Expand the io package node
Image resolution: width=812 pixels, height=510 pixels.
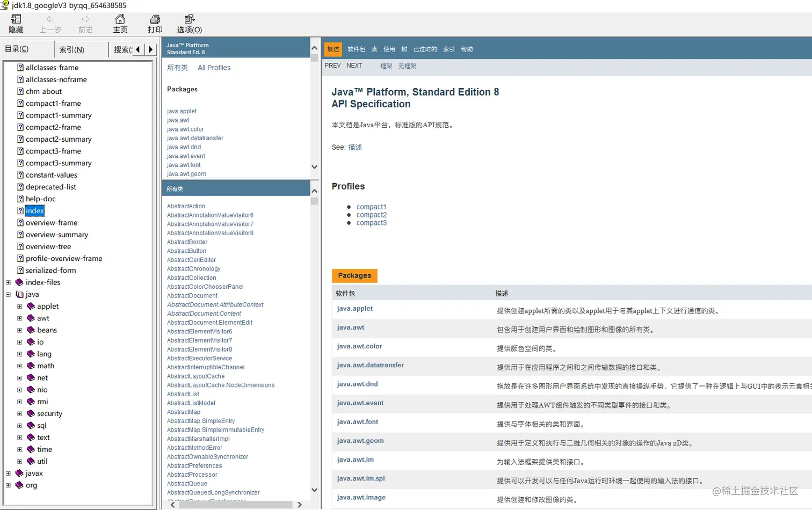(20, 342)
